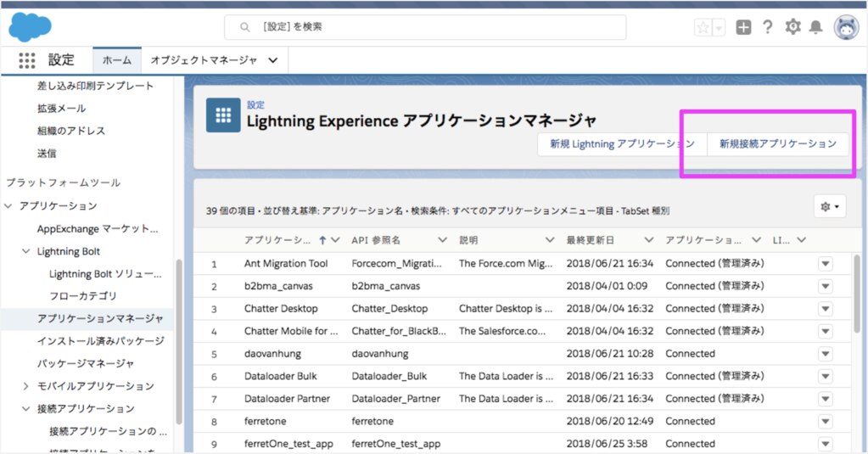Open the オブジェクトマネージャ tab
Image resolution: width=868 pixels, height=454 pixels.
(204, 60)
